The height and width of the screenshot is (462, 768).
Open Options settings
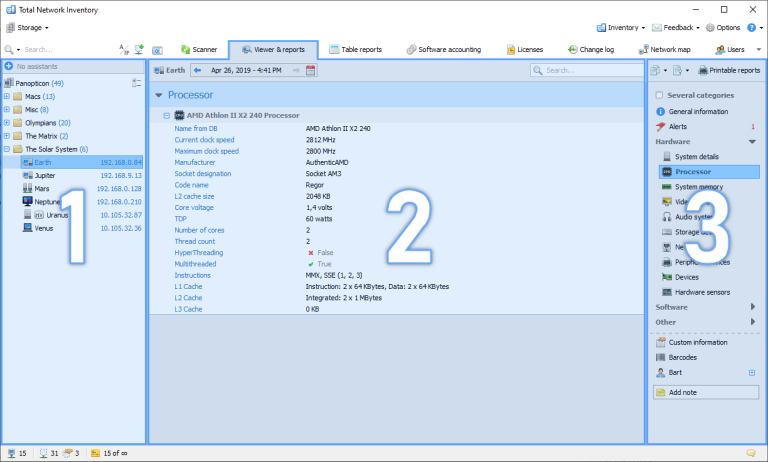[x=723, y=28]
